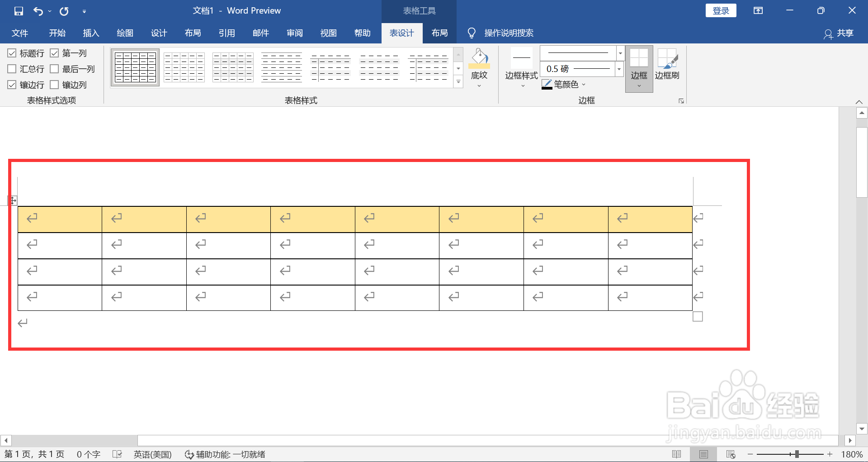The height and width of the screenshot is (462, 868).
Task: Select Read Mode view icon
Action: [x=677, y=454]
